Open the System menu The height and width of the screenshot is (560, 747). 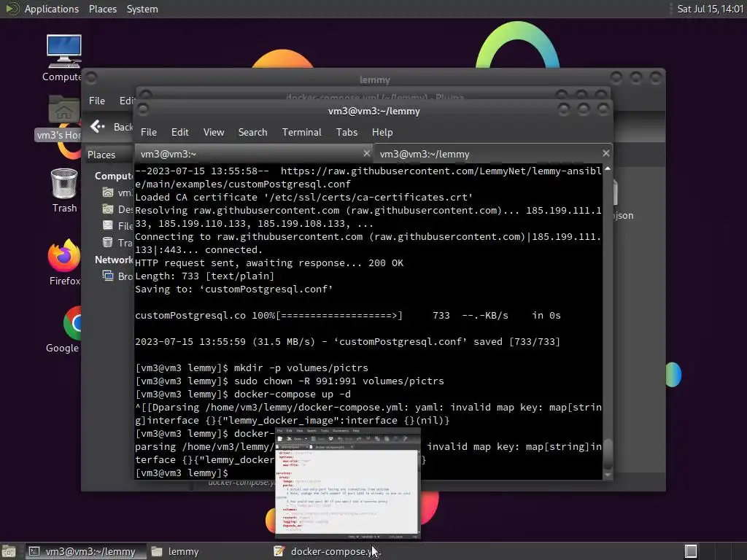[x=142, y=9]
